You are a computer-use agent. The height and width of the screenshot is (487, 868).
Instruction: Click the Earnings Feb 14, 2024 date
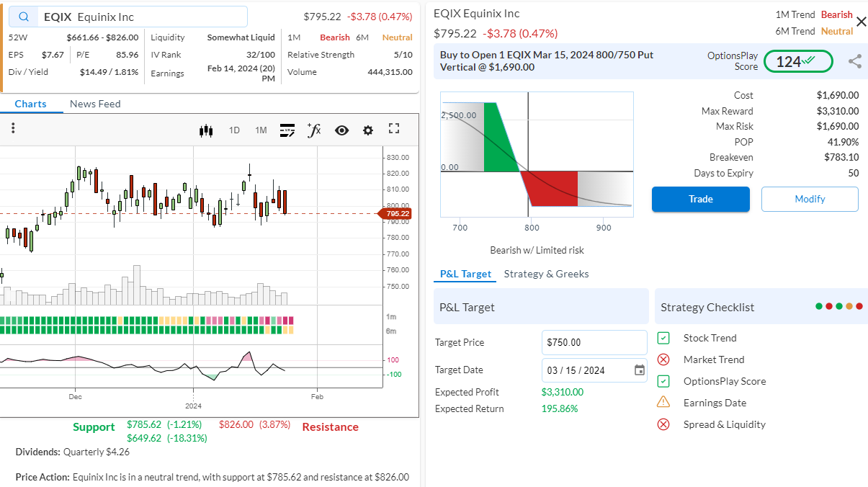(241, 73)
